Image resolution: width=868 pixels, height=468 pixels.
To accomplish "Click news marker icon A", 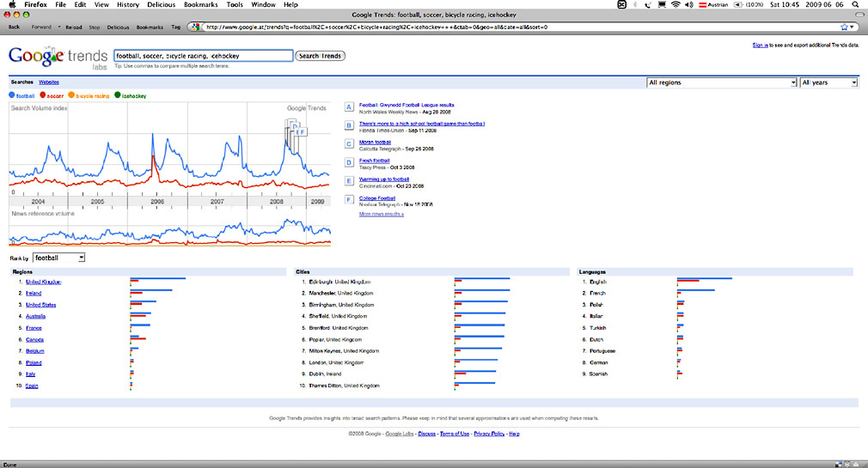I will 349,107.
